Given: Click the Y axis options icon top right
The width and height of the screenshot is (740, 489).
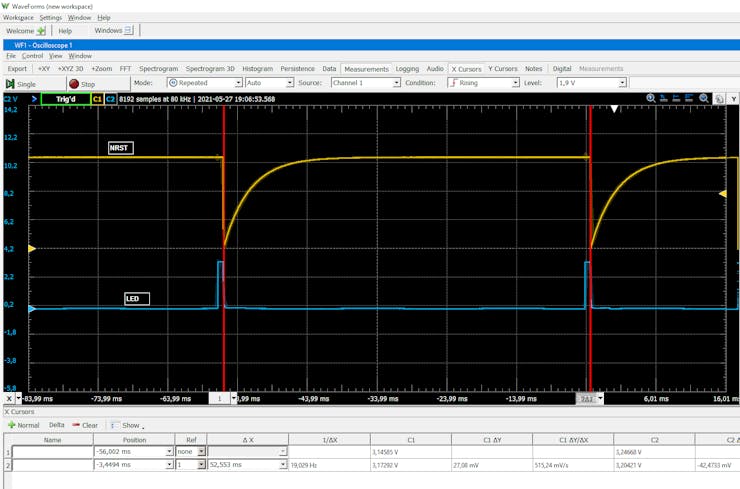Looking at the screenshot, I should coord(733,99).
